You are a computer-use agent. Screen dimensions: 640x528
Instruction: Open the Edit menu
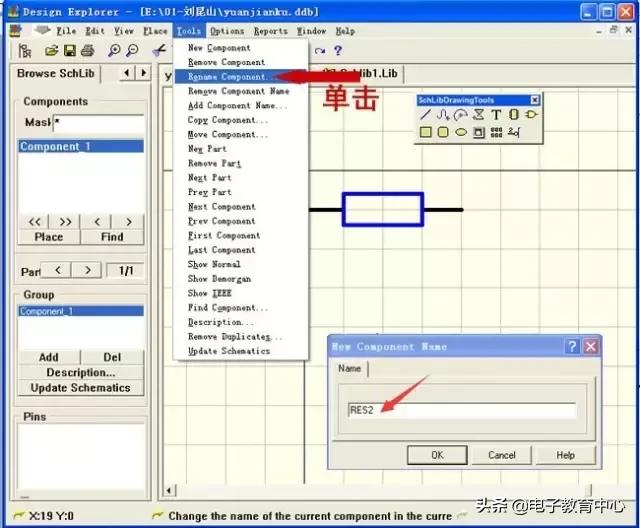click(x=95, y=31)
